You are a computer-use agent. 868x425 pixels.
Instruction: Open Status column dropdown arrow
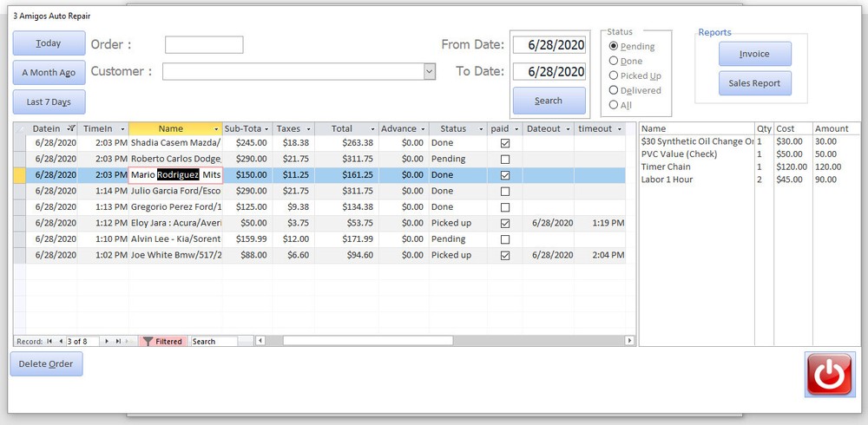(482, 129)
